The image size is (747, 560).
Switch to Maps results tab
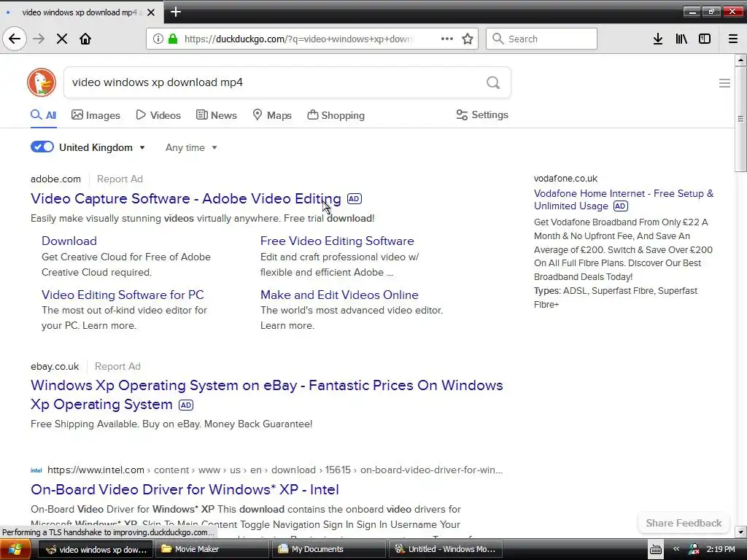tap(272, 115)
